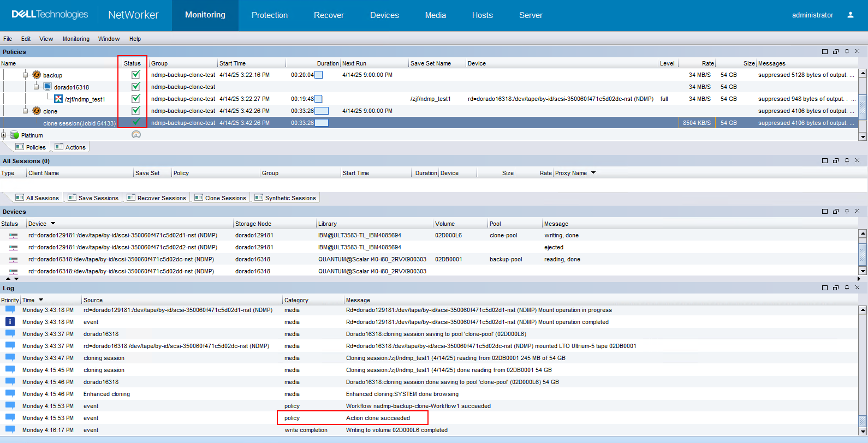Click the Platinum status gauge icon
Viewport: 868px width, 443px height.
pyautogui.click(x=136, y=134)
